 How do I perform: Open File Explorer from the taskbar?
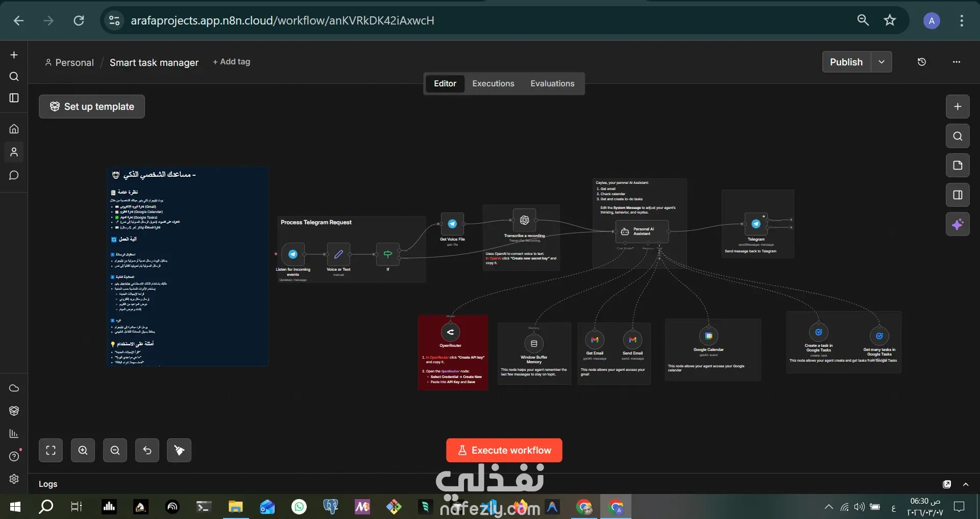tap(235, 507)
